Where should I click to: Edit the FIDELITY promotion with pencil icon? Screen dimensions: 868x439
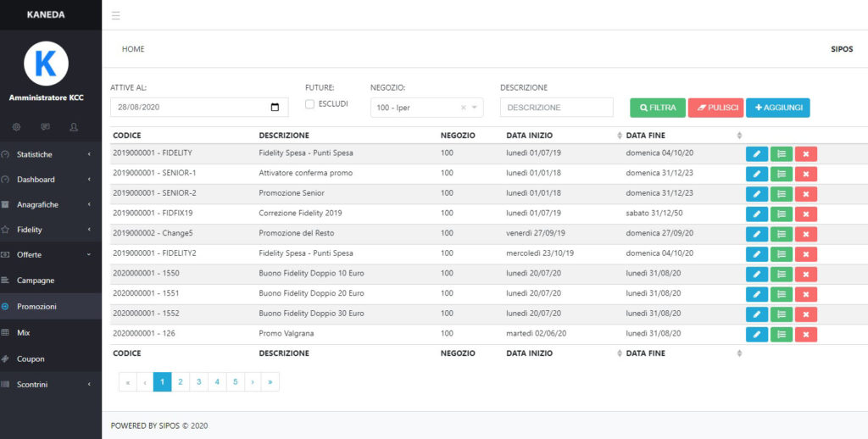[x=756, y=153]
